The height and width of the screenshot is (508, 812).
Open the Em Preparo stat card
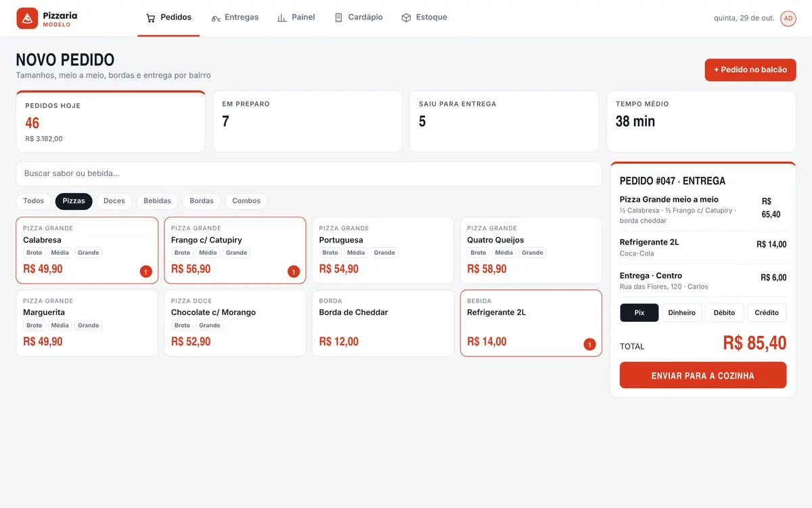click(307, 121)
